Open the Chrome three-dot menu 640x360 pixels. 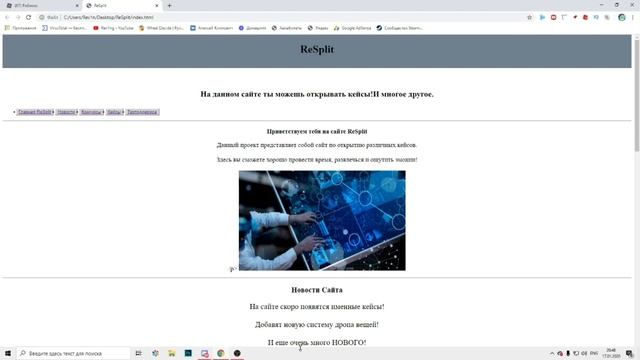633,17
